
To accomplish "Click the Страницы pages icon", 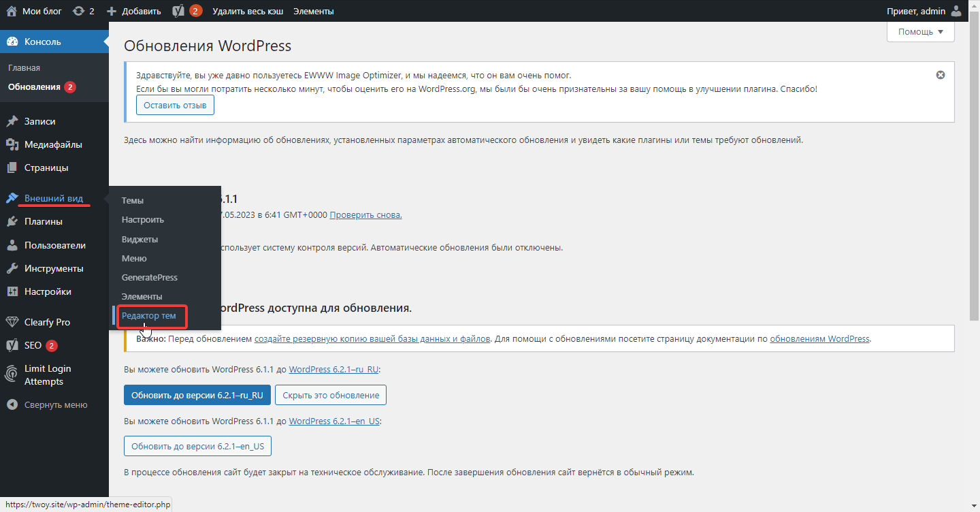I will pos(12,167).
